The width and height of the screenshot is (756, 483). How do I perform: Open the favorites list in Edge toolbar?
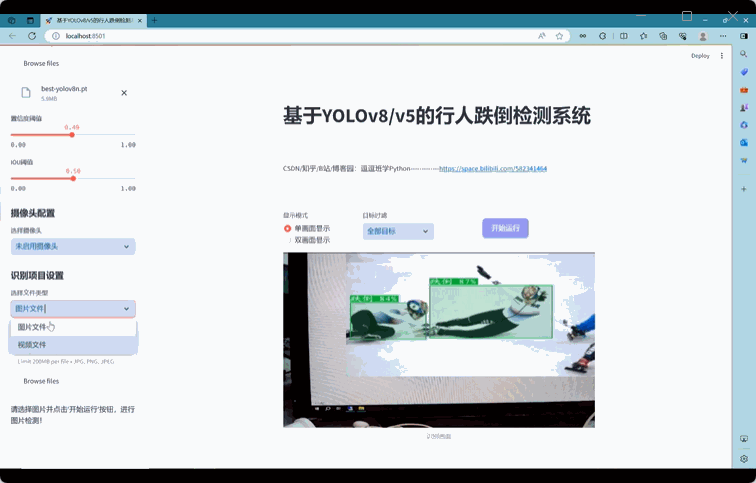click(x=643, y=36)
